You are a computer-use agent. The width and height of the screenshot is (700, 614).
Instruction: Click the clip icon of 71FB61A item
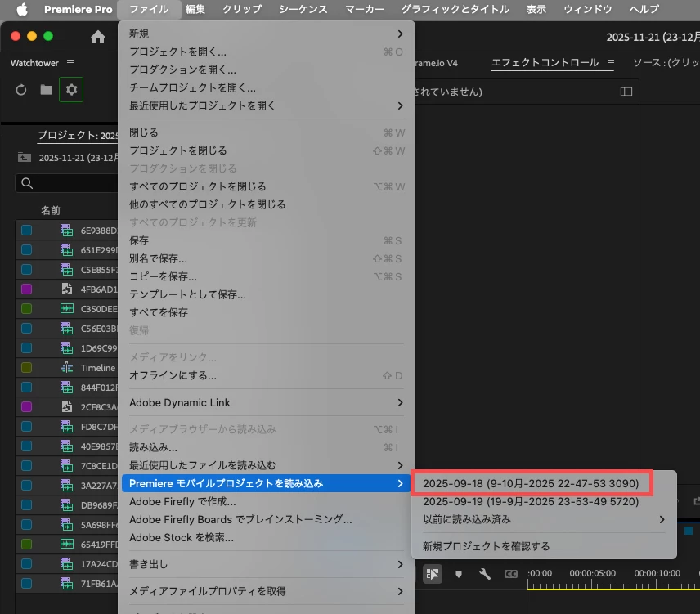coord(67,583)
